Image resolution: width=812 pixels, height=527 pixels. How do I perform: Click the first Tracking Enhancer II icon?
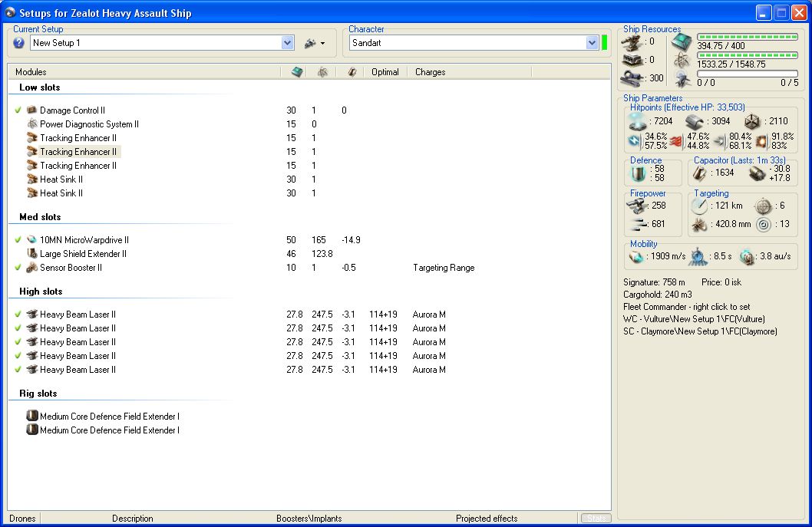32,138
